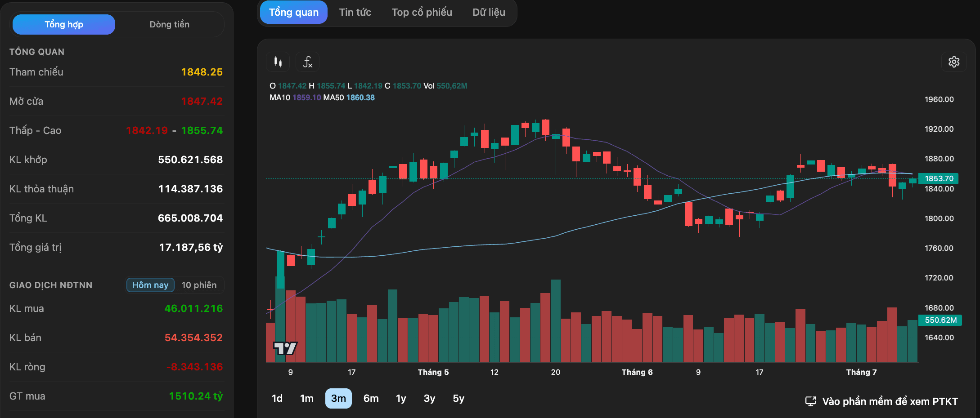
Task: Select the Tổng quan tab
Action: pyautogui.click(x=293, y=12)
